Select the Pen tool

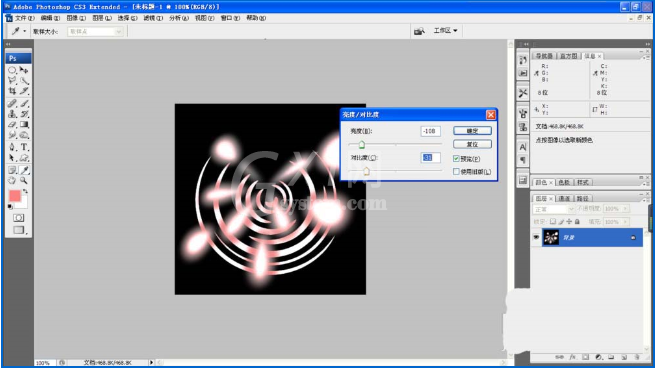(12, 147)
